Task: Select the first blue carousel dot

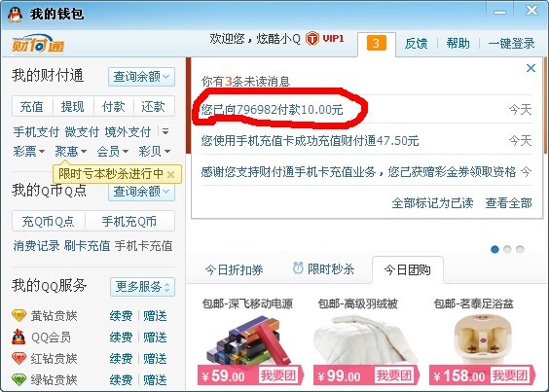Action: click(x=494, y=249)
